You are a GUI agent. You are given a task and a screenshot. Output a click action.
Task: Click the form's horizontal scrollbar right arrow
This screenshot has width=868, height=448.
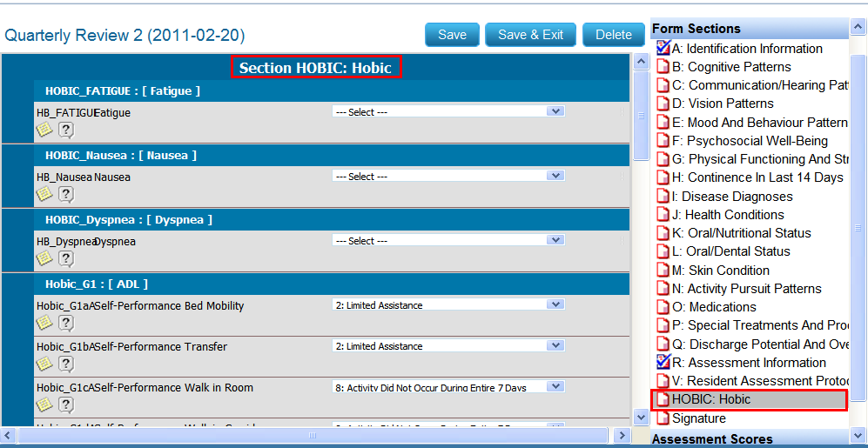click(622, 435)
